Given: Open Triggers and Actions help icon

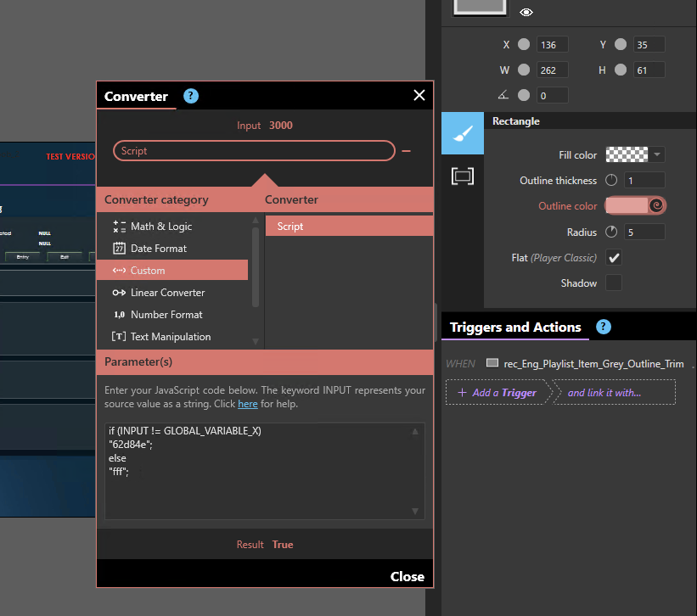Looking at the screenshot, I should (603, 327).
